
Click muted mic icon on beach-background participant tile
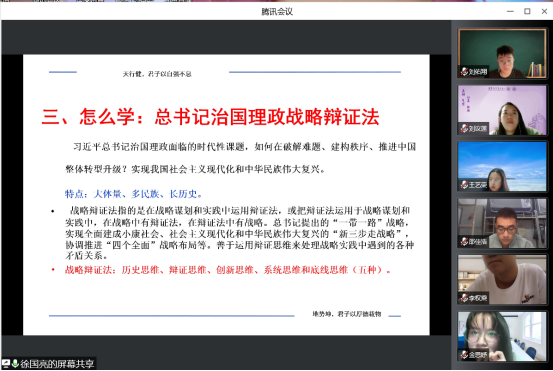tap(464, 185)
